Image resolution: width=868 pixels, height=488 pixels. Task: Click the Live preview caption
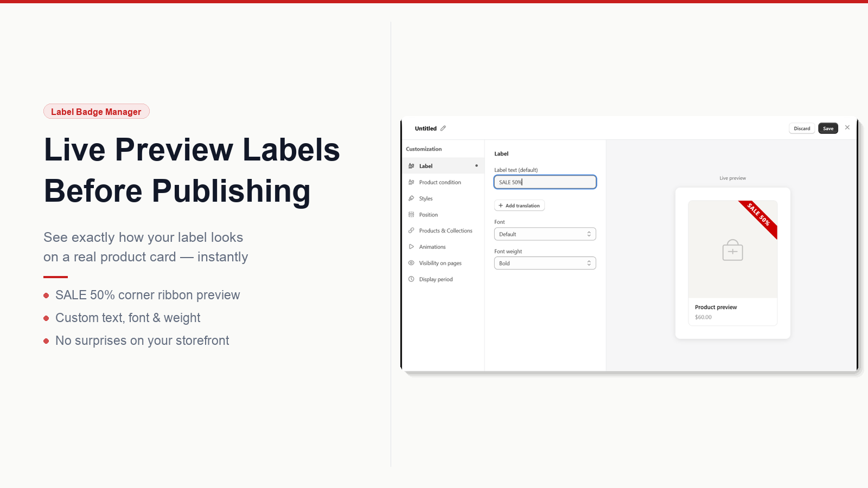click(732, 178)
